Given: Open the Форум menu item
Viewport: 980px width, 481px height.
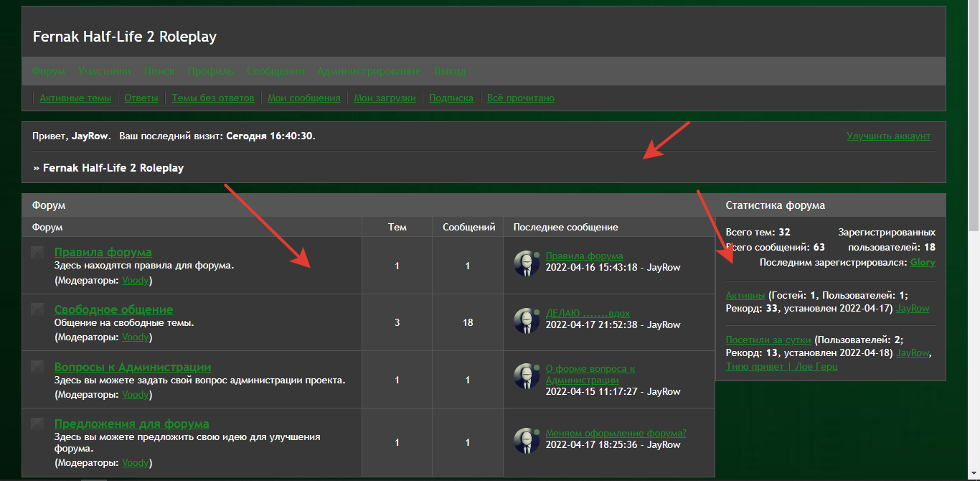Looking at the screenshot, I should [x=49, y=71].
